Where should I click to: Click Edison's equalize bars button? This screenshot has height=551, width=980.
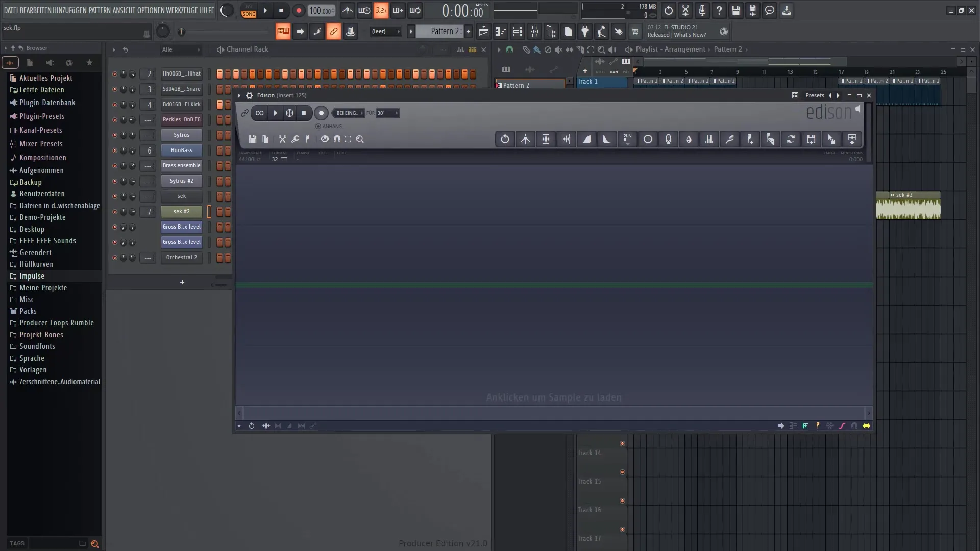[709, 139]
